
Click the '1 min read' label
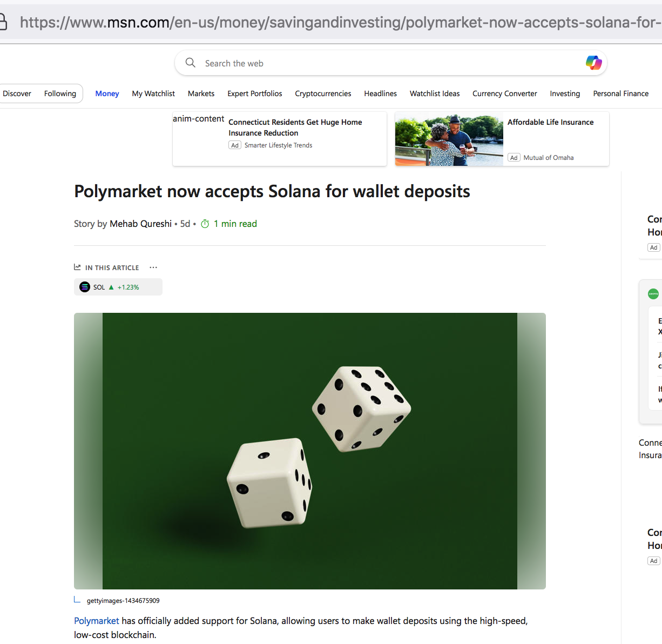pos(235,224)
